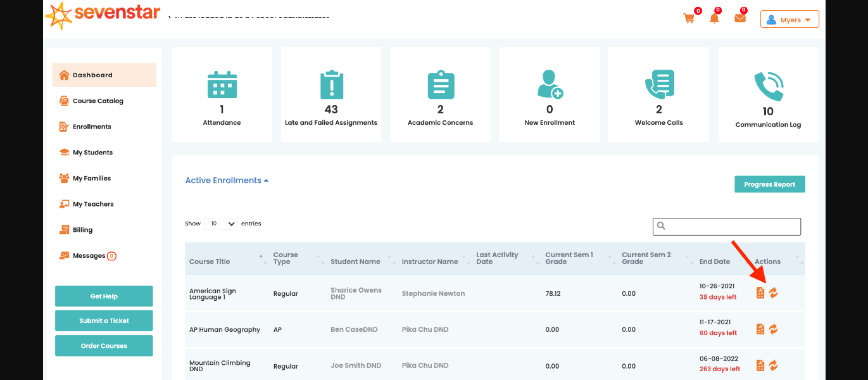Open the Attendance calendar icon
The width and height of the screenshot is (868, 380).
tap(222, 84)
